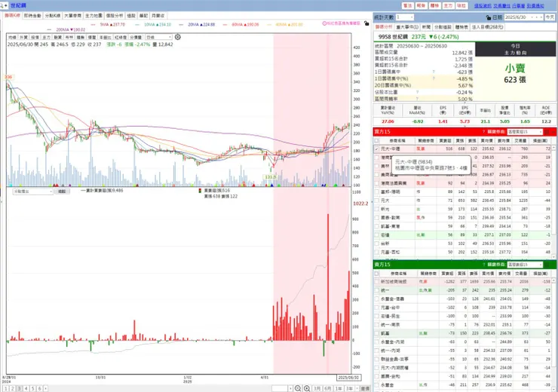The height and width of the screenshot is (392, 558).
Task: Click the 還原 button at bottom right
Action: [365, 388]
